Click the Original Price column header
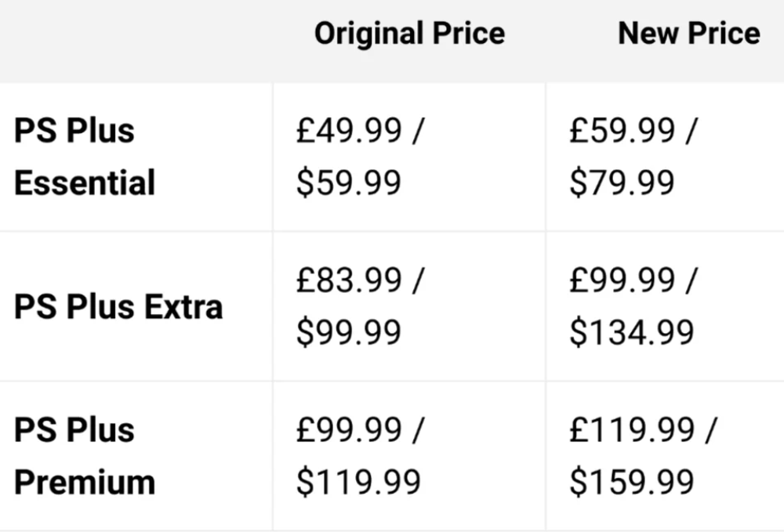 pos(409,34)
